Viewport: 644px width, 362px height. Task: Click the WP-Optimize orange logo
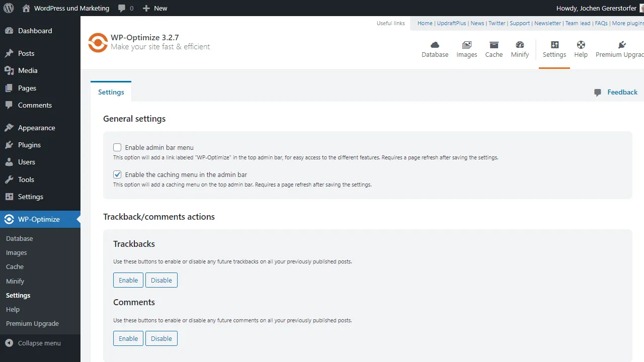click(x=98, y=42)
